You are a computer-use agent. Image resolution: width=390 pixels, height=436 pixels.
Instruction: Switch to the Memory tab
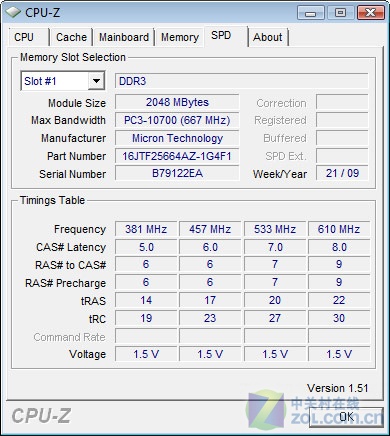pyautogui.click(x=180, y=37)
